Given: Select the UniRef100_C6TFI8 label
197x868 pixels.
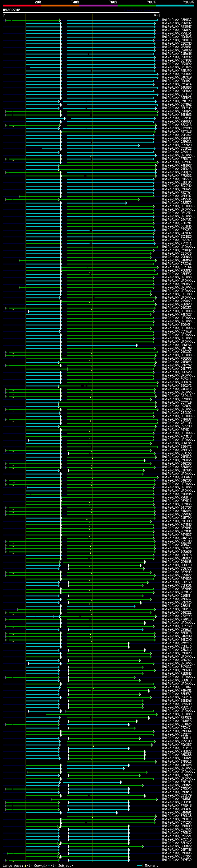Looking at the screenshot, I should click(x=177, y=94).
